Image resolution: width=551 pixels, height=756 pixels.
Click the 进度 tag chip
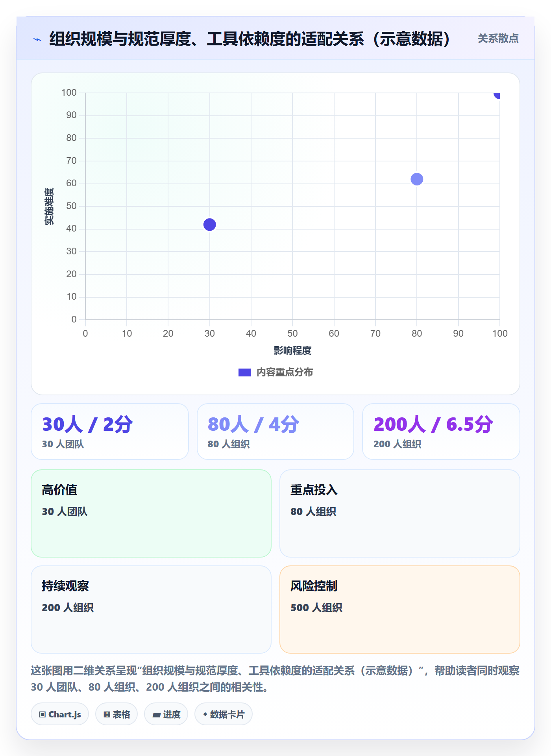click(x=166, y=714)
